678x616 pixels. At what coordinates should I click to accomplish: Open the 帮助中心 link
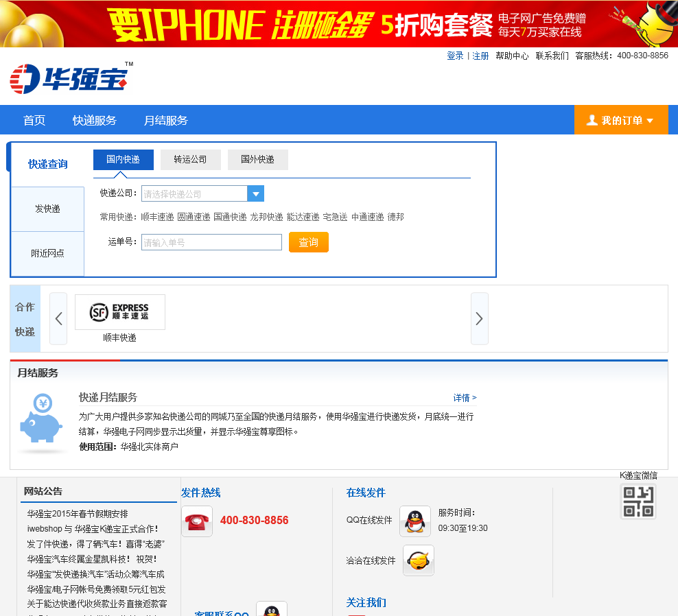pyautogui.click(x=512, y=56)
